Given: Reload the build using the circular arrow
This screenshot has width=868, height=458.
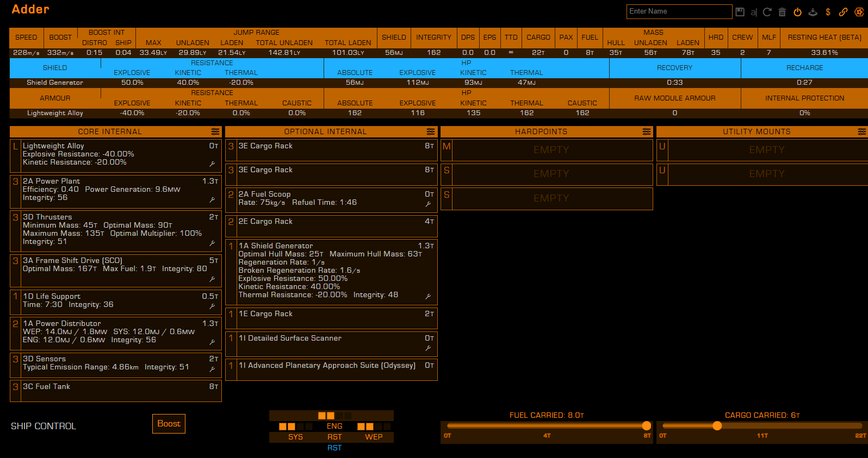Looking at the screenshot, I should (767, 12).
